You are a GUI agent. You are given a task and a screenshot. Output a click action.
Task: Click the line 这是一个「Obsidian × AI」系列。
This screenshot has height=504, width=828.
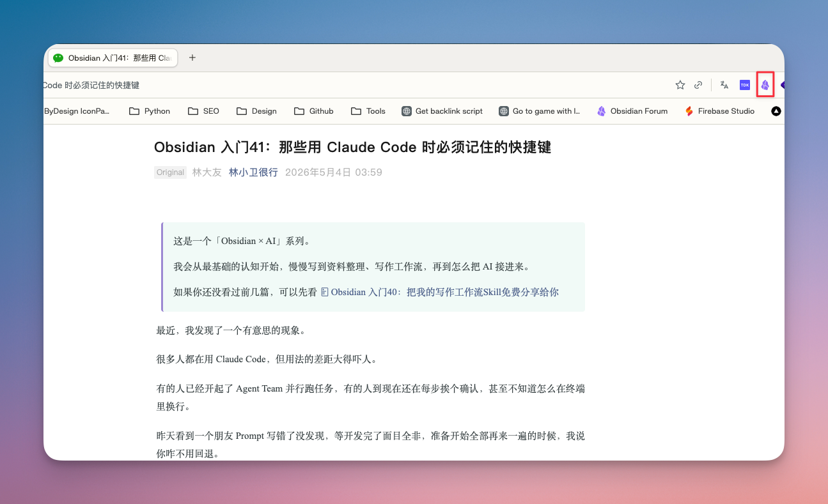click(x=242, y=241)
